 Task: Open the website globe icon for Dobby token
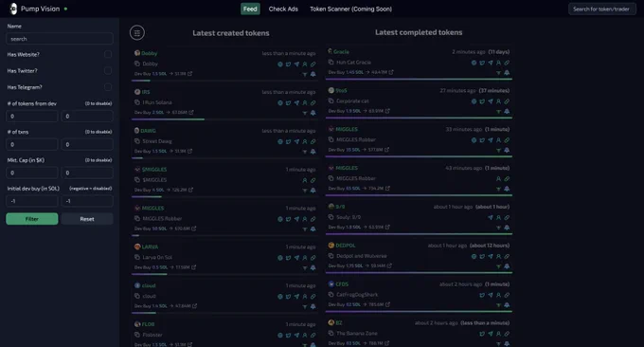pos(280,64)
